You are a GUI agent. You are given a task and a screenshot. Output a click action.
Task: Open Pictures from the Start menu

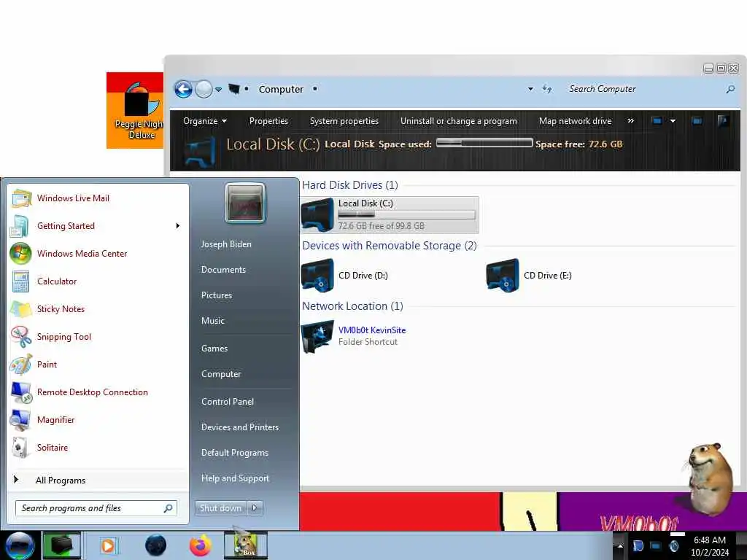[217, 295]
